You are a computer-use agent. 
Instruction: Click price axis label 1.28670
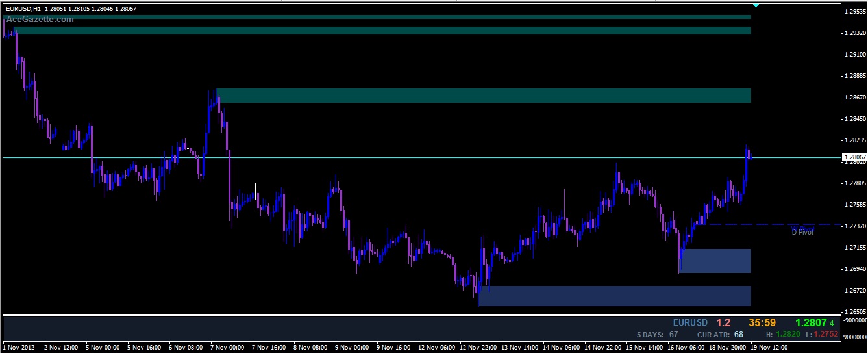click(854, 98)
